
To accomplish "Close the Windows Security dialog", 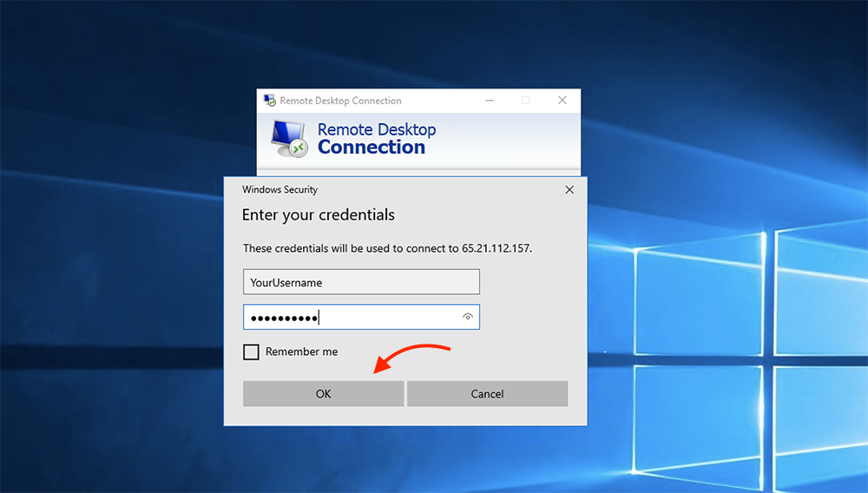I will 569,190.
